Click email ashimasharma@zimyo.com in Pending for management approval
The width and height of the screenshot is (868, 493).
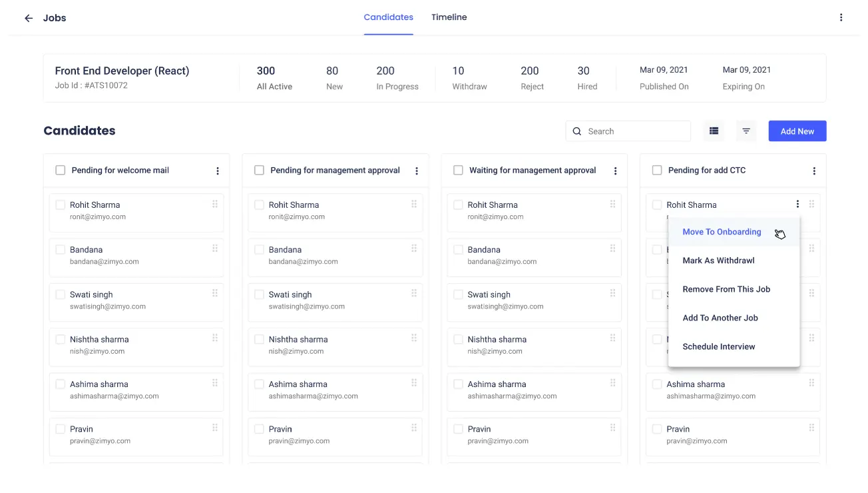coord(314,396)
